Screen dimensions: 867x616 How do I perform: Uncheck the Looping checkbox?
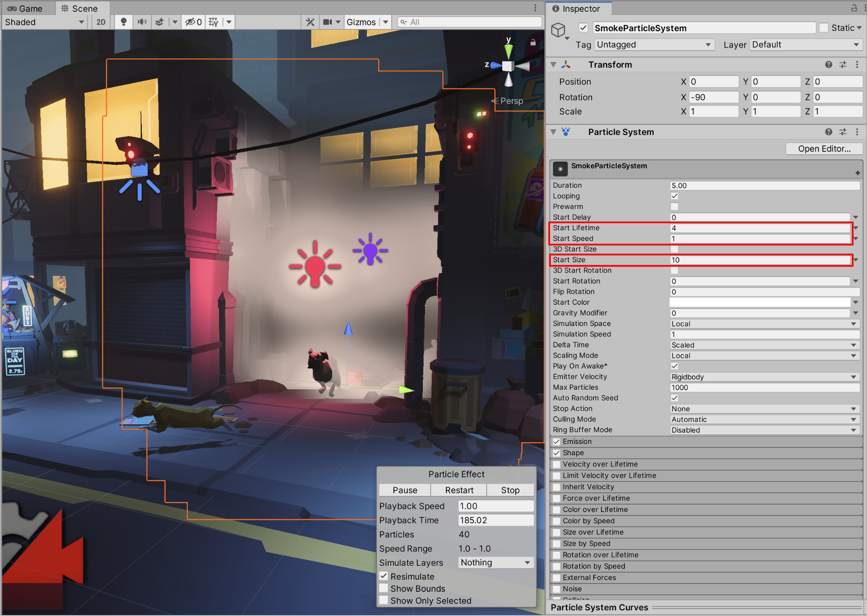[674, 196]
